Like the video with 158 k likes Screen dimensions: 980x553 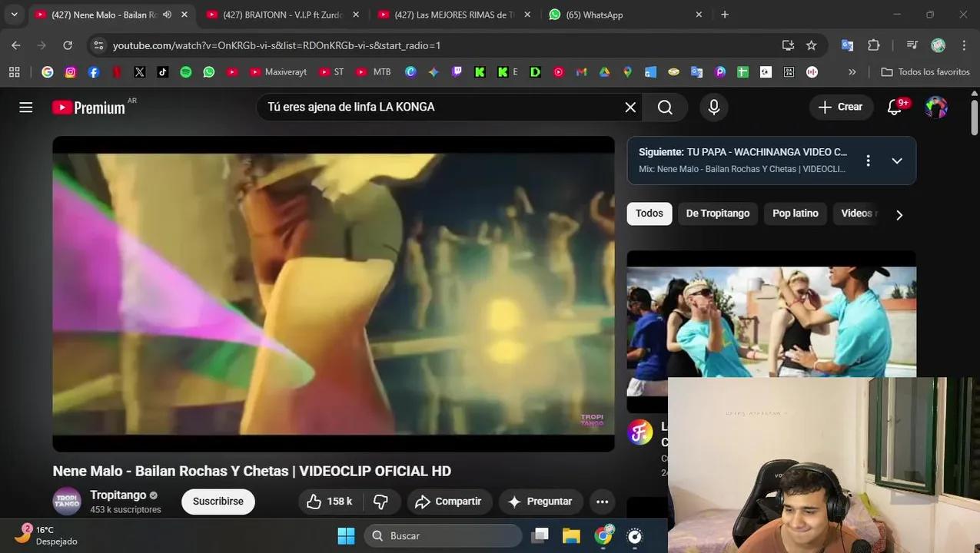[x=329, y=502]
